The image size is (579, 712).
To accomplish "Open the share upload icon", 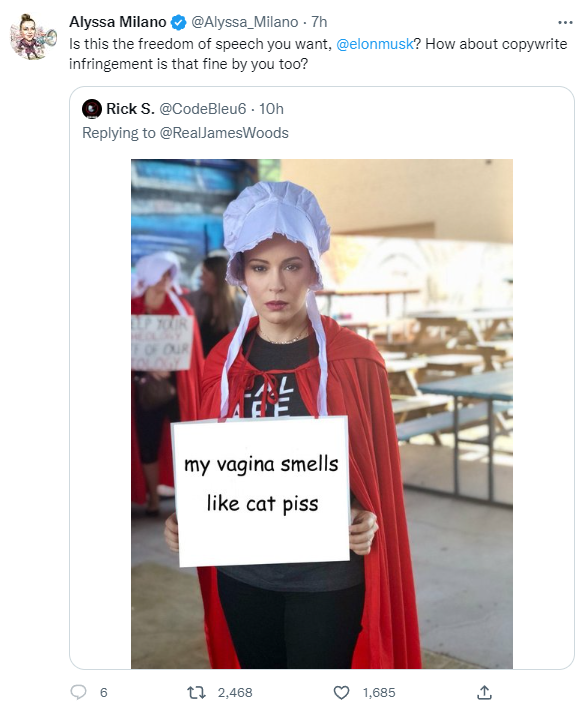I will [484, 692].
